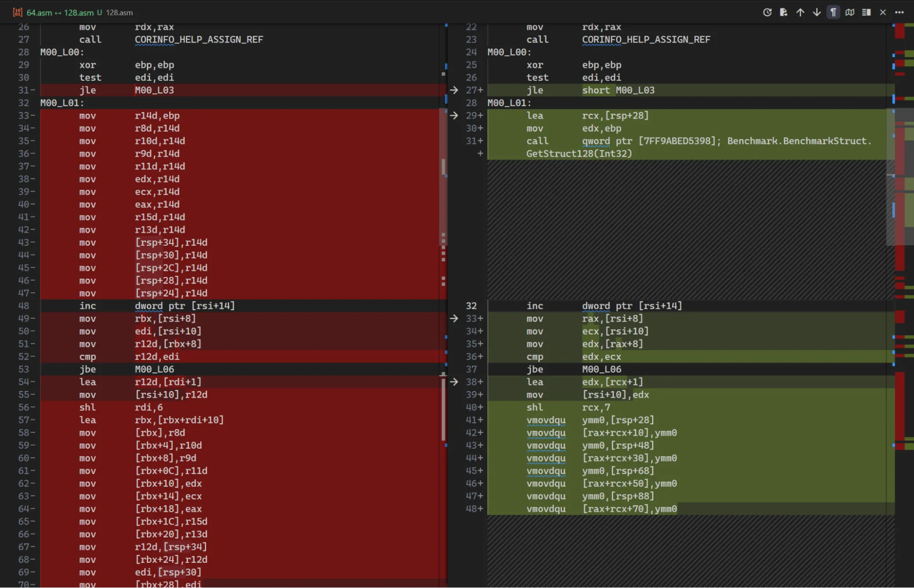Click line number 48 in the gutter
The height and width of the screenshot is (588, 914).
(x=24, y=306)
